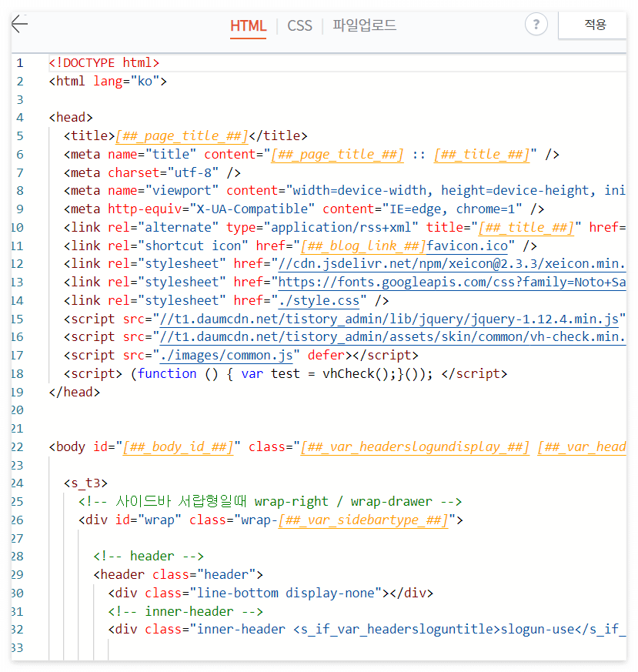638x672 pixels.
Task: Click the ./style.css link
Action: pos(319,300)
